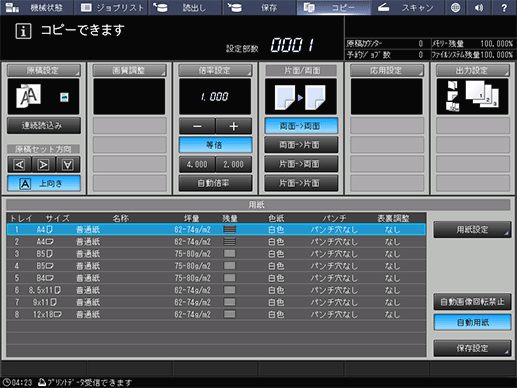This screenshot has width=517, height=388.
Task: Select the 上向き upward direction option
Action: point(44,183)
